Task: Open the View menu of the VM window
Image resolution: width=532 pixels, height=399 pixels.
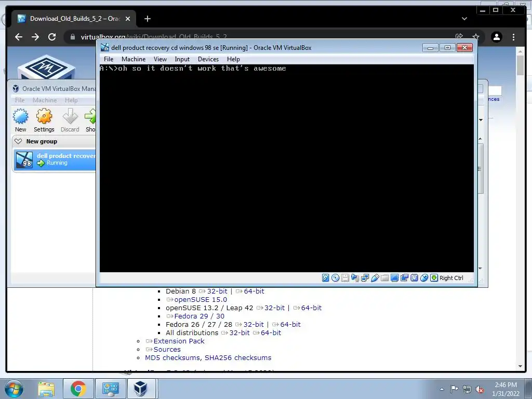Action: (x=160, y=59)
